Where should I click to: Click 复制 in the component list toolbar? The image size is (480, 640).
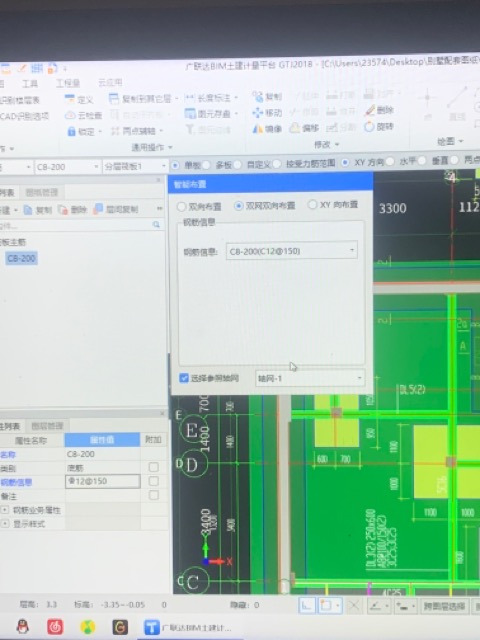click(38, 210)
